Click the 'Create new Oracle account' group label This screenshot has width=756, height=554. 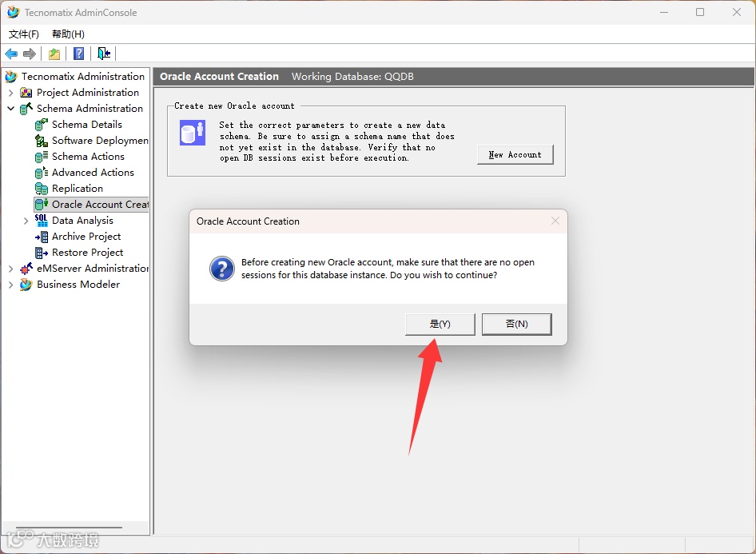point(234,106)
